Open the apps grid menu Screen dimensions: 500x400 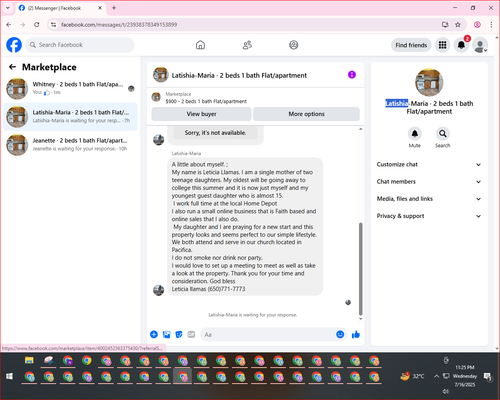[442, 45]
